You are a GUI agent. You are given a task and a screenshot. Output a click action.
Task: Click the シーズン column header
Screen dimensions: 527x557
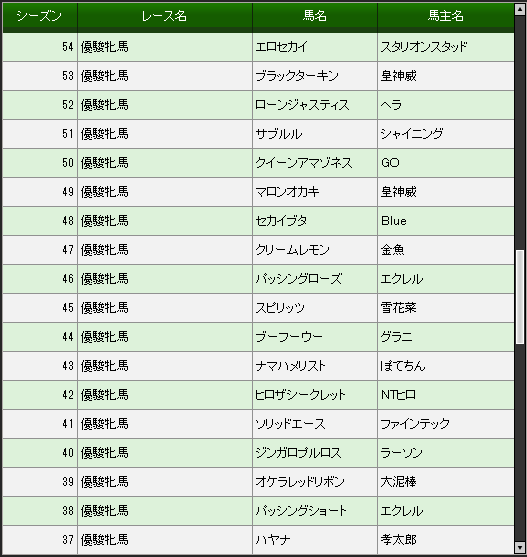[40, 16]
